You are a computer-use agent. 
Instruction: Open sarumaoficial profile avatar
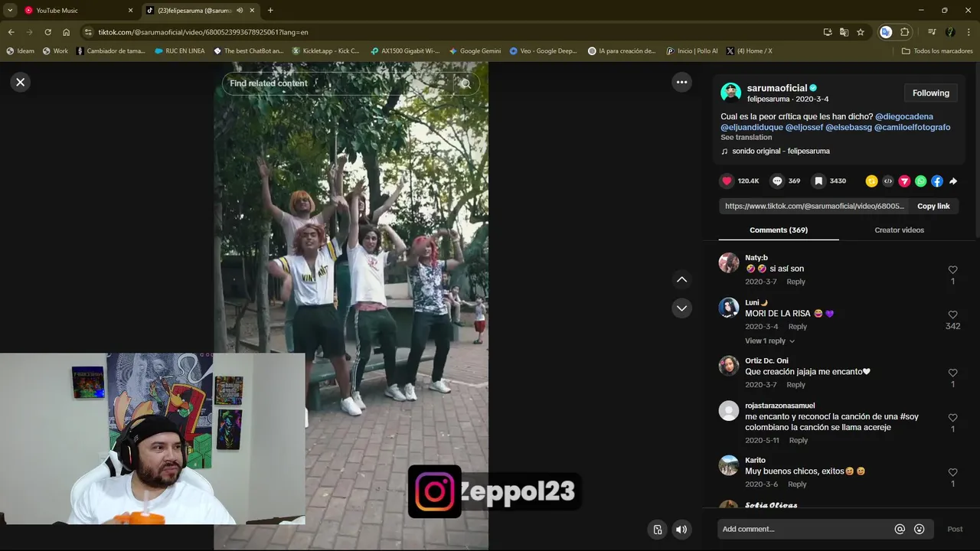pos(730,93)
